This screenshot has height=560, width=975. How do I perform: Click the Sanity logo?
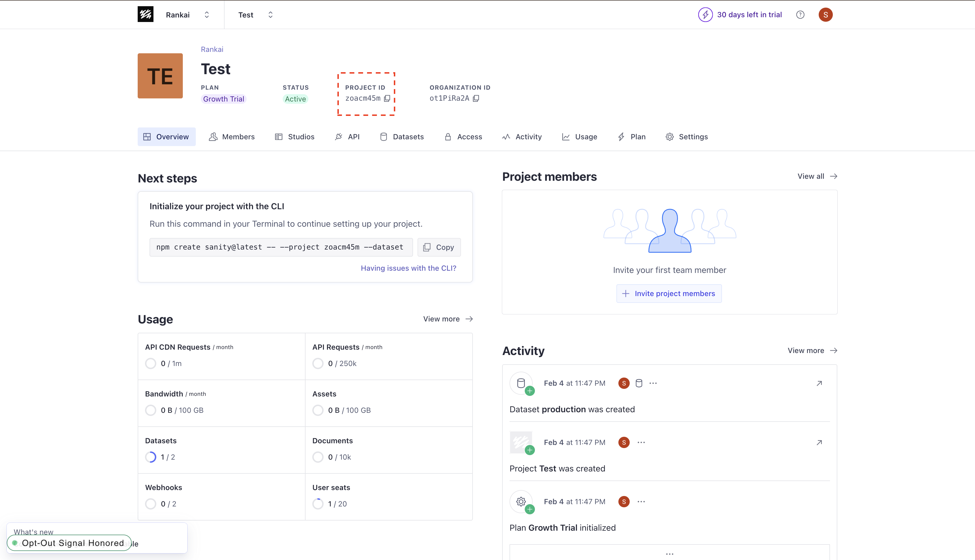(x=146, y=14)
